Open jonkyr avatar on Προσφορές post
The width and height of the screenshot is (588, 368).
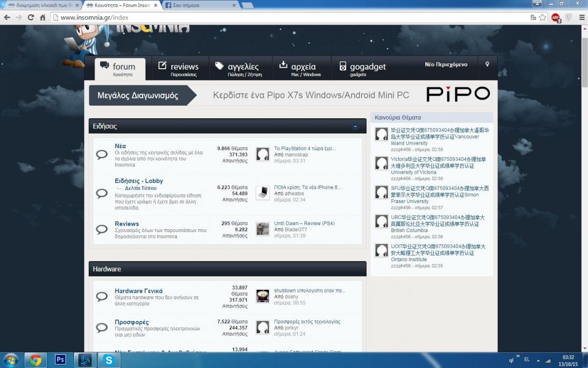263,327
